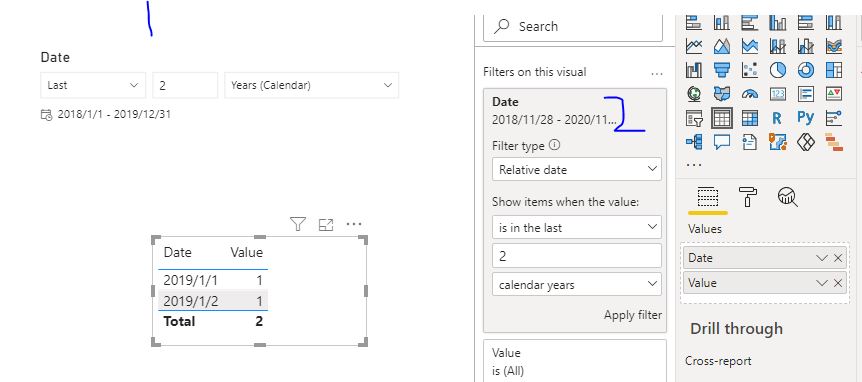Select the gauge visualization
The image size is (862, 382).
[750, 94]
